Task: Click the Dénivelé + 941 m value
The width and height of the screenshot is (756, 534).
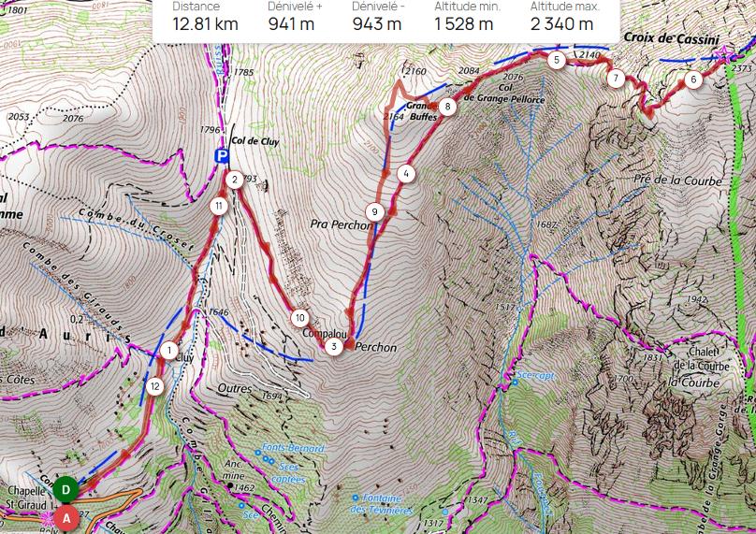Action: click(x=291, y=23)
